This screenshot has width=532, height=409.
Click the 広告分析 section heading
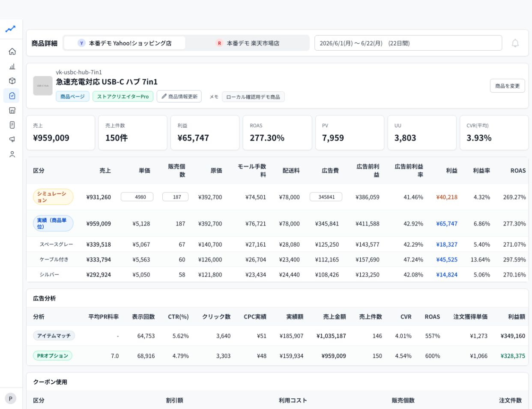[45, 298]
